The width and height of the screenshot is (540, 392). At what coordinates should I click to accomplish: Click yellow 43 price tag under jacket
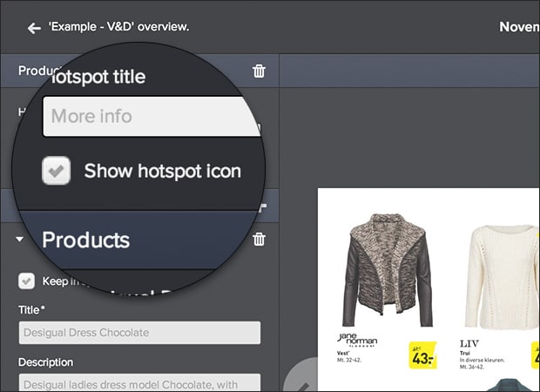[x=422, y=355]
